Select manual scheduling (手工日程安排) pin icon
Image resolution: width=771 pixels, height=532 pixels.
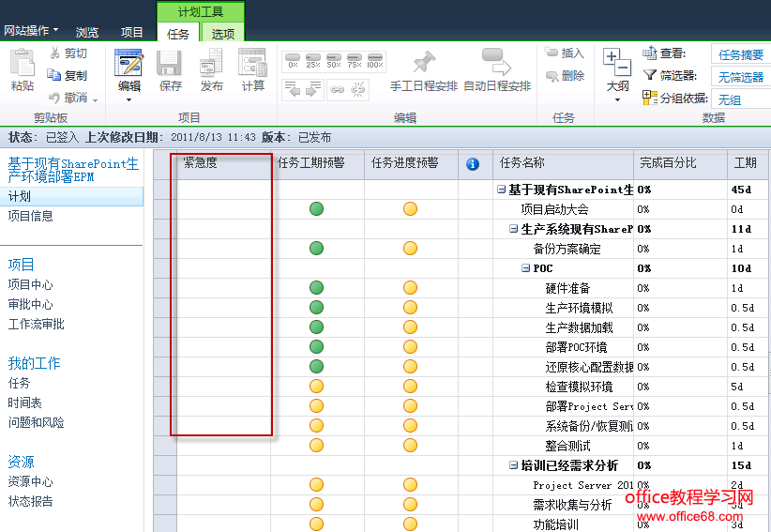click(x=424, y=64)
